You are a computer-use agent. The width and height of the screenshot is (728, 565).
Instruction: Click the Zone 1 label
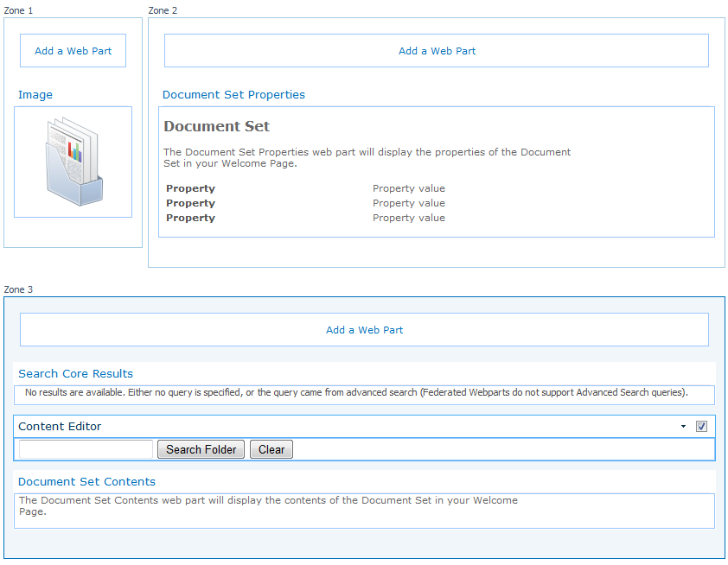18,10
